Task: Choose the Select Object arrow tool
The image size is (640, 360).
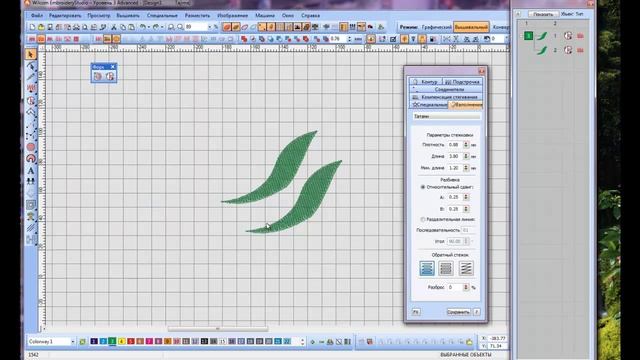Action: coord(31,55)
